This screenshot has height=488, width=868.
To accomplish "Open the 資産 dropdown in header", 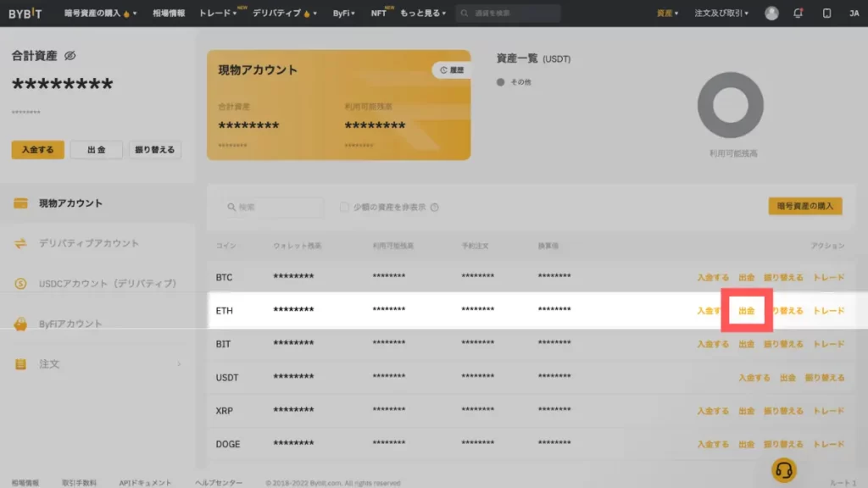I will (667, 14).
